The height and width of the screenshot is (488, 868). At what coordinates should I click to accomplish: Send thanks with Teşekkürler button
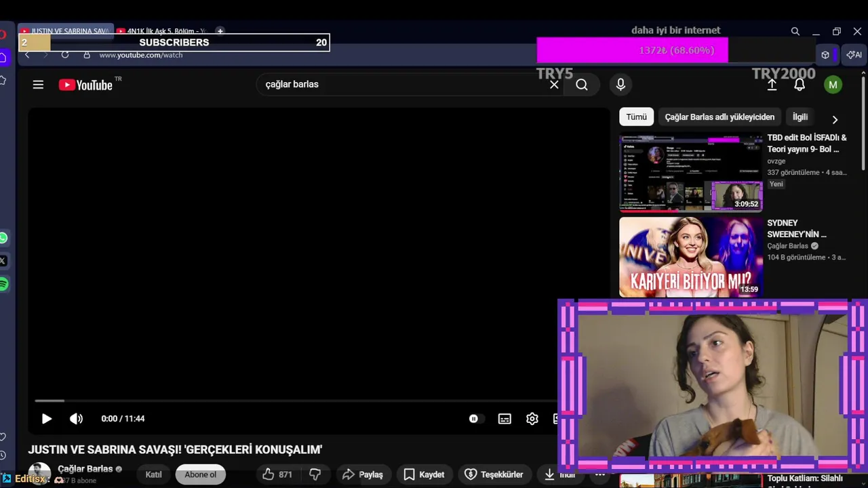coord(494,474)
